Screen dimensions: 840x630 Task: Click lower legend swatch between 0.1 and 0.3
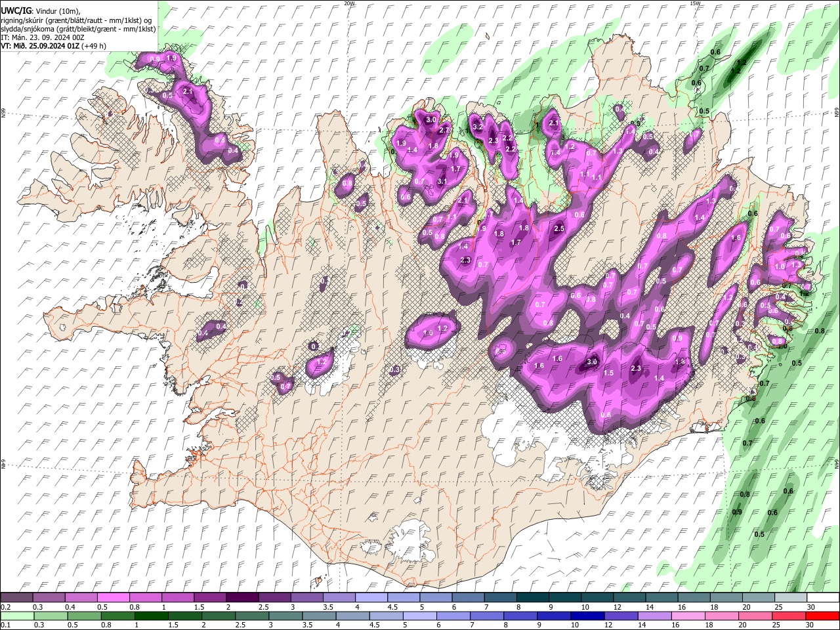point(16,616)
